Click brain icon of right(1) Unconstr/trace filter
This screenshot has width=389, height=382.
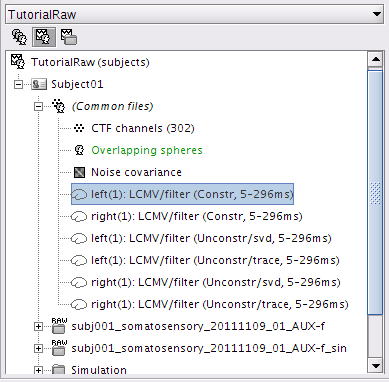coord(79,305)
